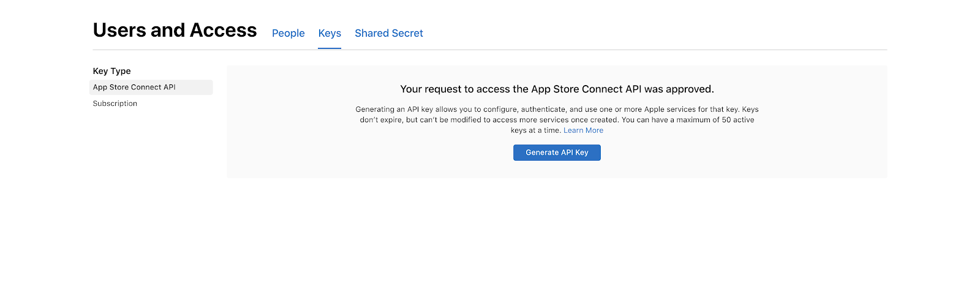Select App Store Connect API key type
980x307 pixels.
point(134,87)
